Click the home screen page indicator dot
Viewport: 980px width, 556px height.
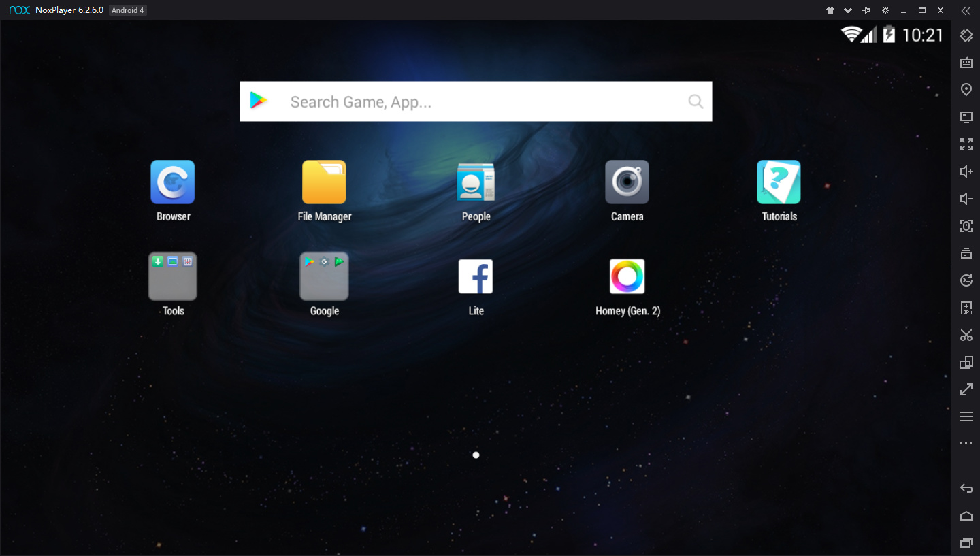pyautogui.click(x=476, y=455)
